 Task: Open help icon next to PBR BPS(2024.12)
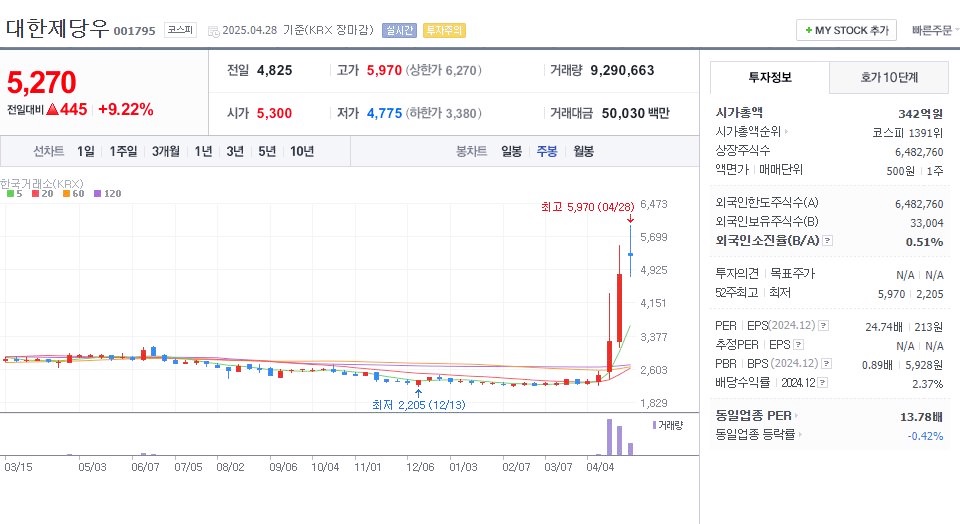(x=826, y=364)
